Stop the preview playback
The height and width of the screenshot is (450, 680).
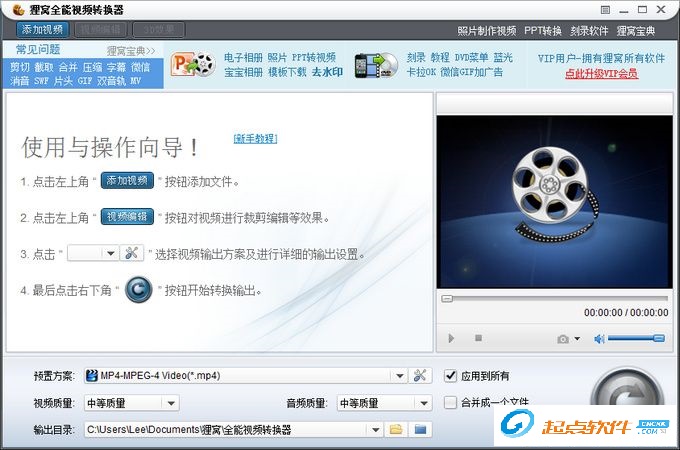click(478, 338)
